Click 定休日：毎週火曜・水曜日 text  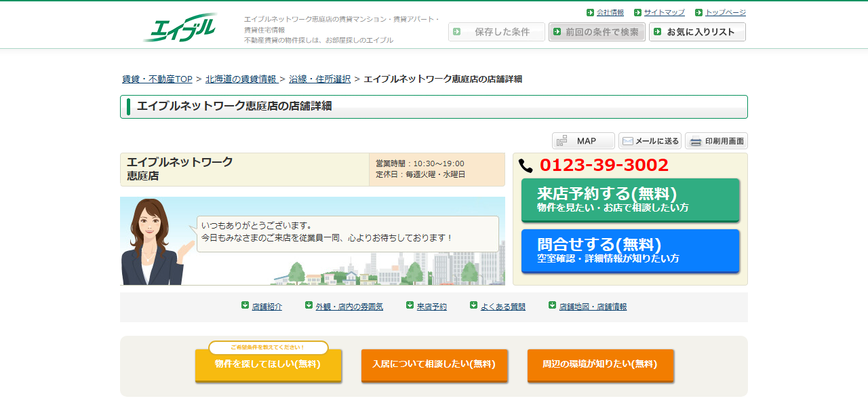(x=420, y=174)
